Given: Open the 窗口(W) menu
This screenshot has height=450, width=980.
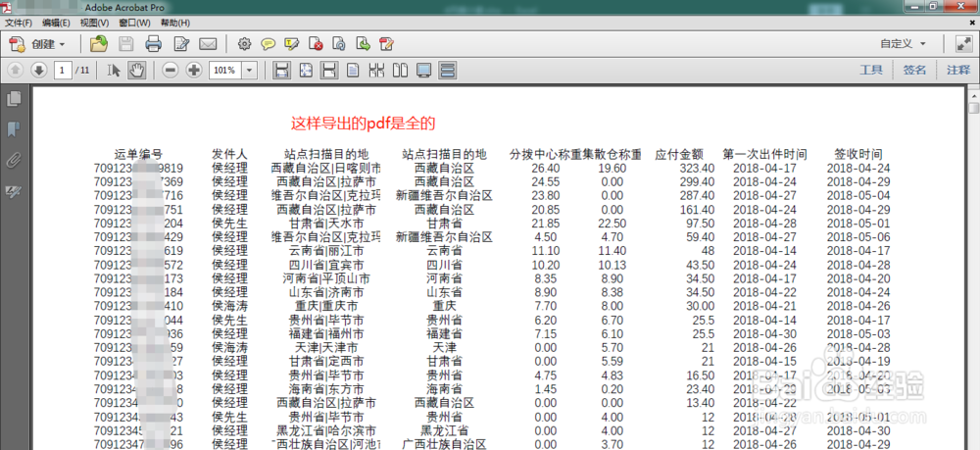Looking at the screenshot, I should 134,23.
